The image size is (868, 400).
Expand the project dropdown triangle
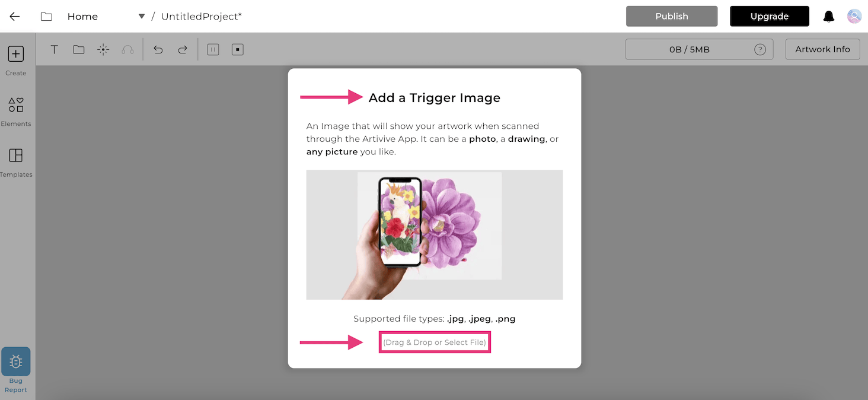pyautogui.click(x=142, y=17)
